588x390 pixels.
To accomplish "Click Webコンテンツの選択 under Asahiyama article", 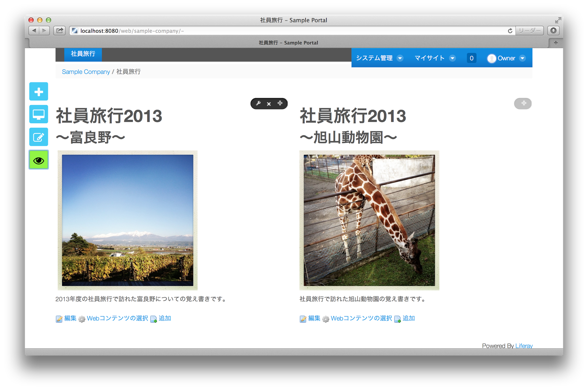I will click(x=361, y=318).
